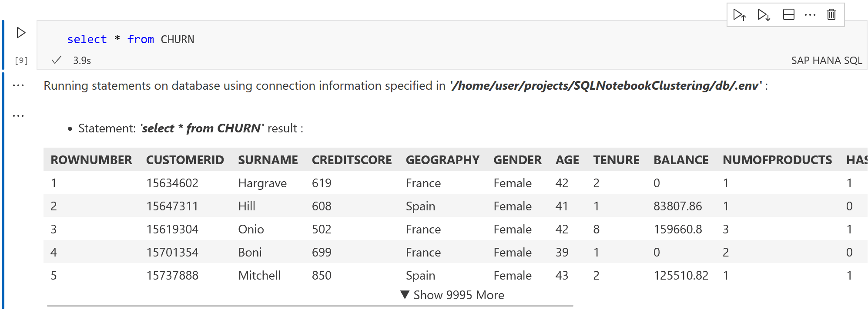Screen dimensions: 868x314
Task: Open more cell actions ellipsis in toolbar
Action: click(x=810, y=15)
